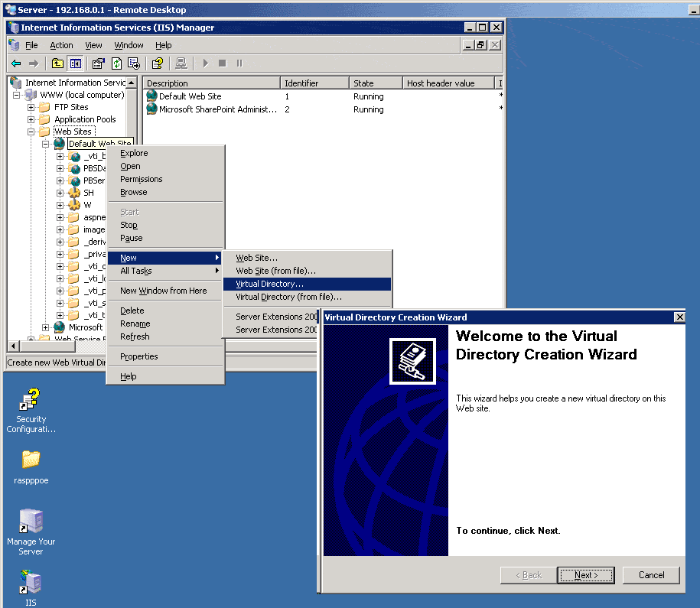This screenshot has height=608, width=700.
Task: Expand the PBSDa tree node
Action: 60,169
